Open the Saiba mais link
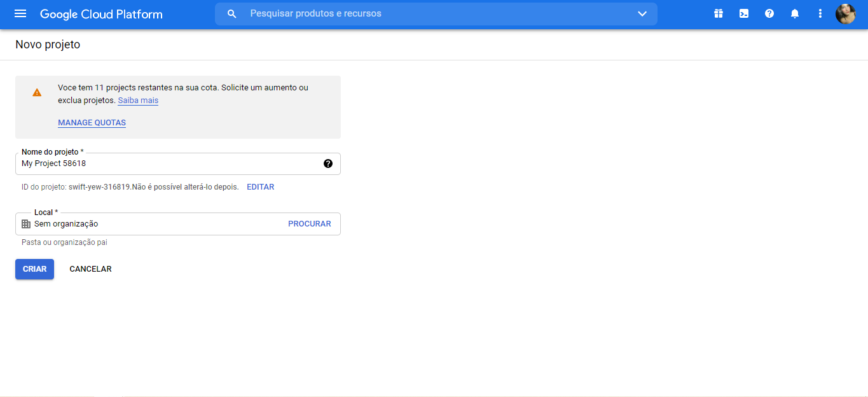The height and width of the screenshot is (397, 868). click(138, 101)
